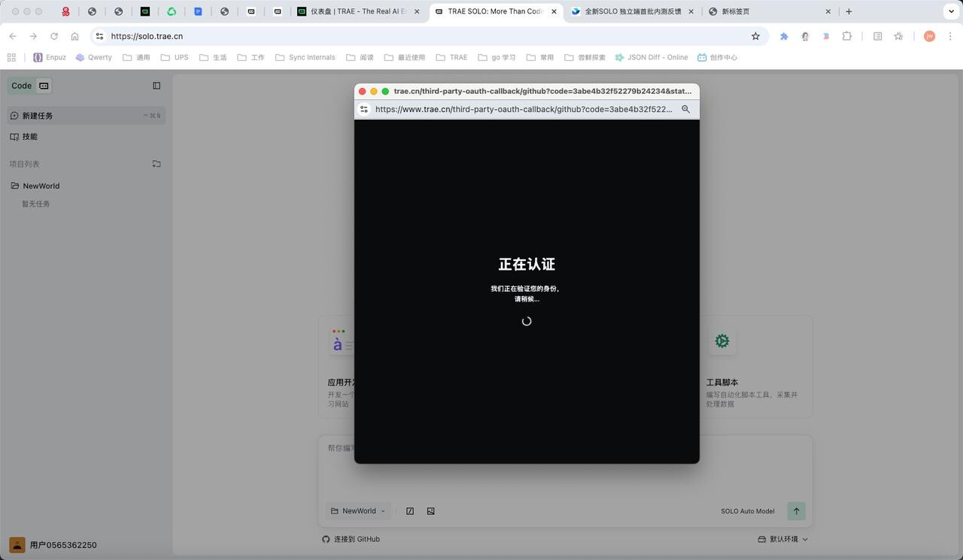Screen dimensions: 963x560
Task: Open the NewWorld project dropdown
Action: point(358,511)
